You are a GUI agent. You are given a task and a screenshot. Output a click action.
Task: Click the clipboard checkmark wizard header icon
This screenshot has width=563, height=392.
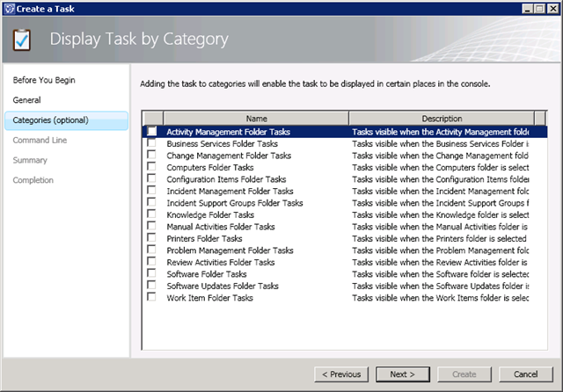[24, 40]
